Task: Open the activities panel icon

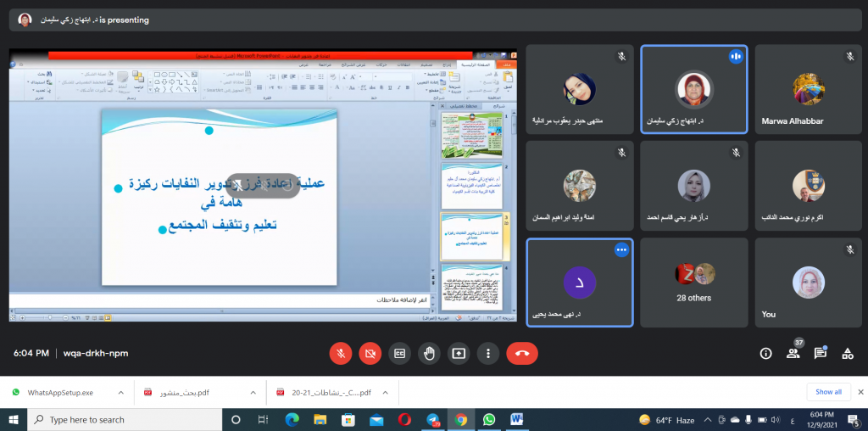Action: (x=848, y=353)
